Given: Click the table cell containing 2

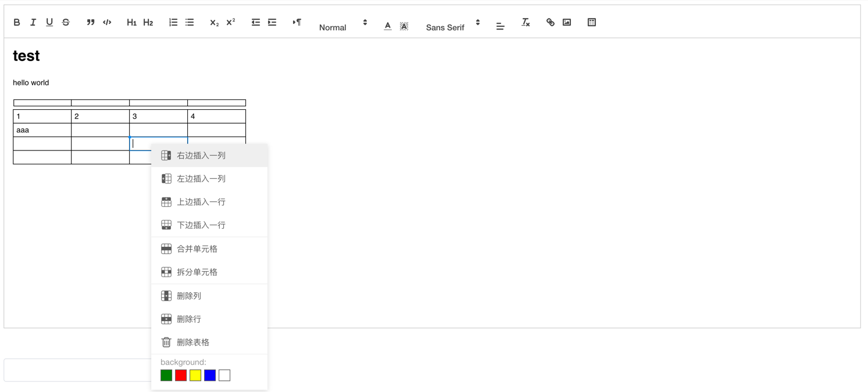Looking at the screenshot, I should (x=101, y=116).
